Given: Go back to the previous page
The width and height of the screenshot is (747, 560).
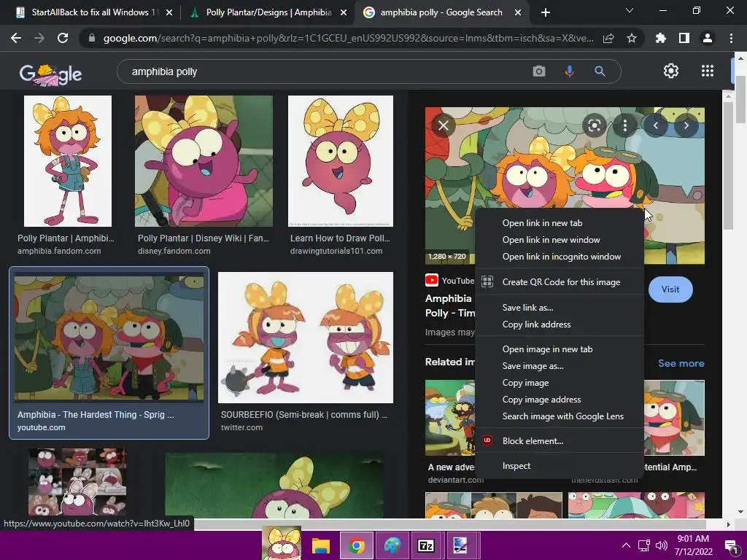Looking at the screenshot, I should 16,38.
